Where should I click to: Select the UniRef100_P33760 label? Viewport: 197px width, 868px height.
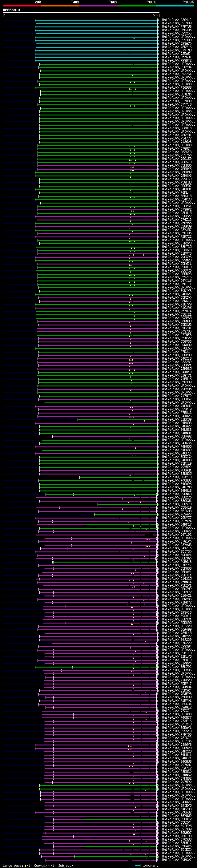[177, 155]
